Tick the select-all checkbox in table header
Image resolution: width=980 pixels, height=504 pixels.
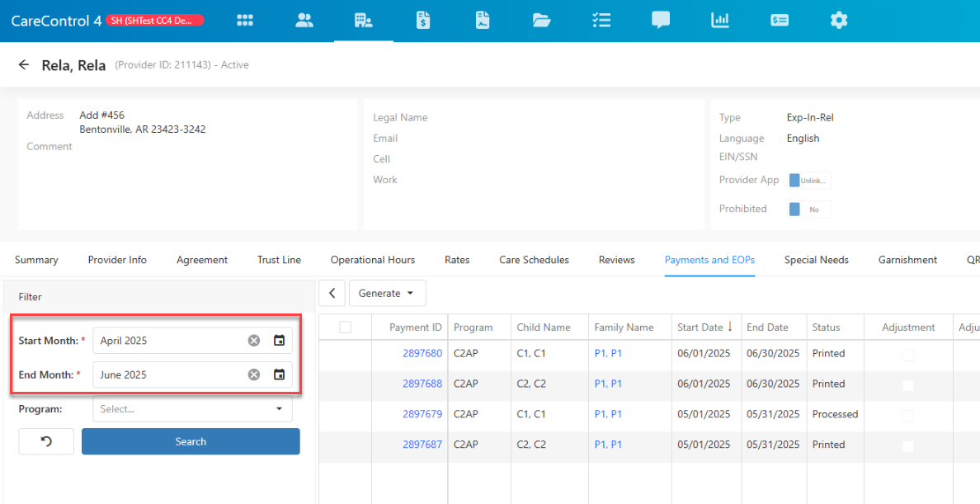point(345,327)
